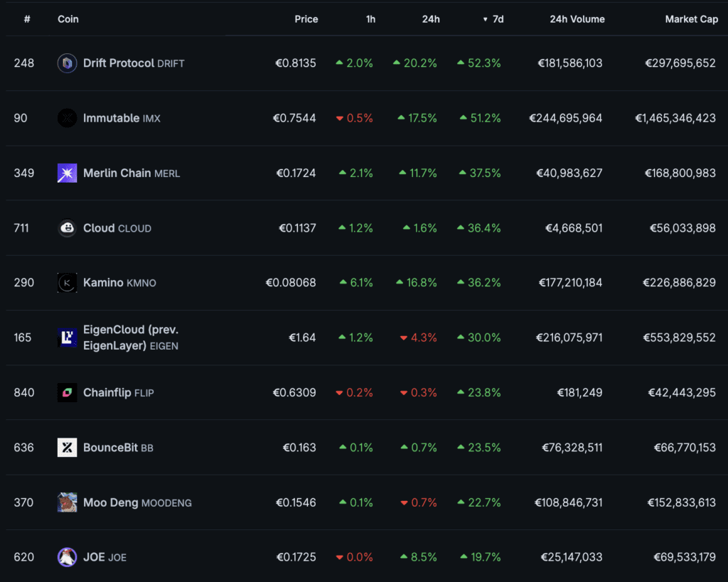This screenshot has width=728, height=582.
Task: Click Drift Protocol price €0.8135
Action: [x=295, y=63]
